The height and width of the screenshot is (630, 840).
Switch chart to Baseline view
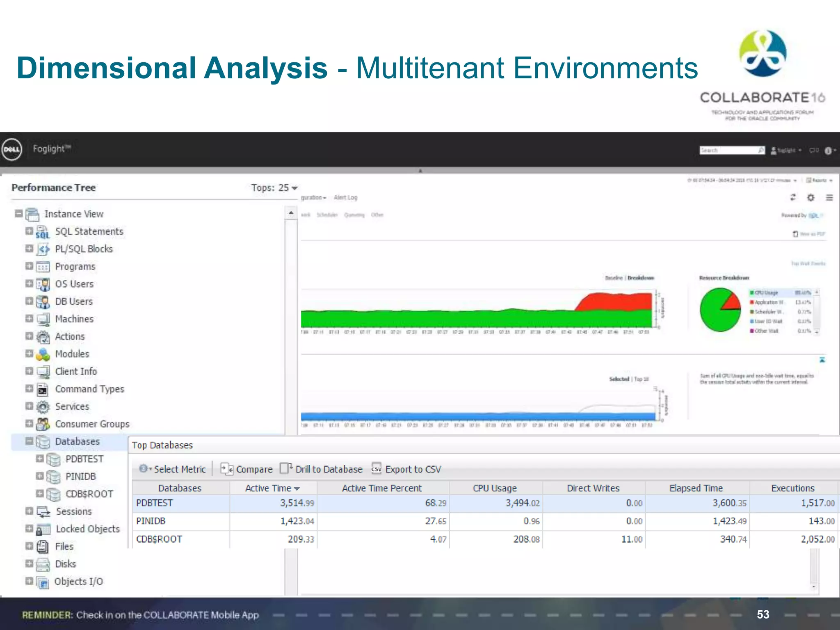click(614, 278)
